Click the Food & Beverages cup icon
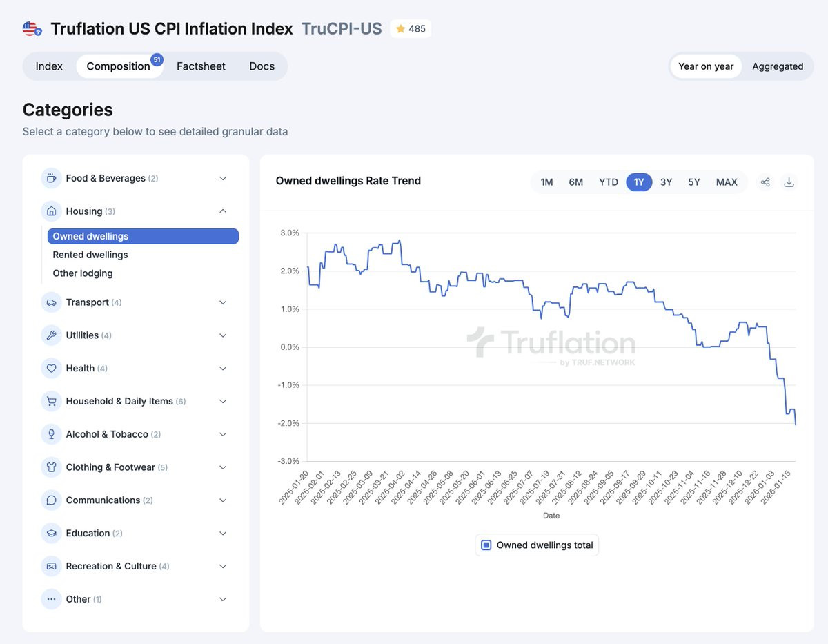Viewport: 828px width, 644px height. point(51,178)
